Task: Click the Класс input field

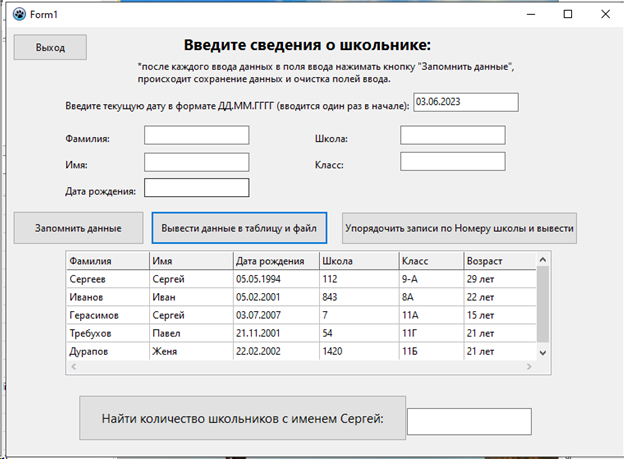Action: coord(452,162)
